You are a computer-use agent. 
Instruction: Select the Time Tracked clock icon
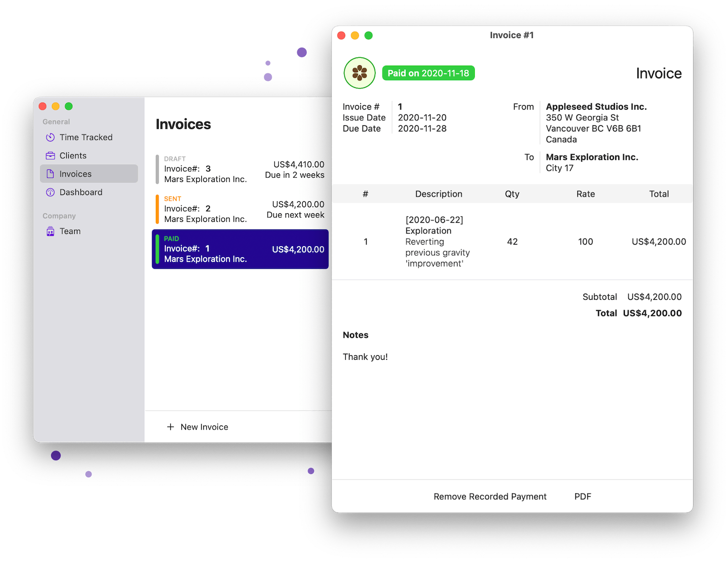[51, 137]
